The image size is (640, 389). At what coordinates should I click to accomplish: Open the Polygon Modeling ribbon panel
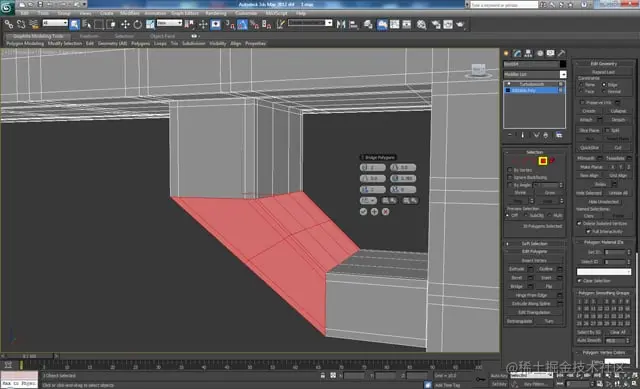click(25, 43)
